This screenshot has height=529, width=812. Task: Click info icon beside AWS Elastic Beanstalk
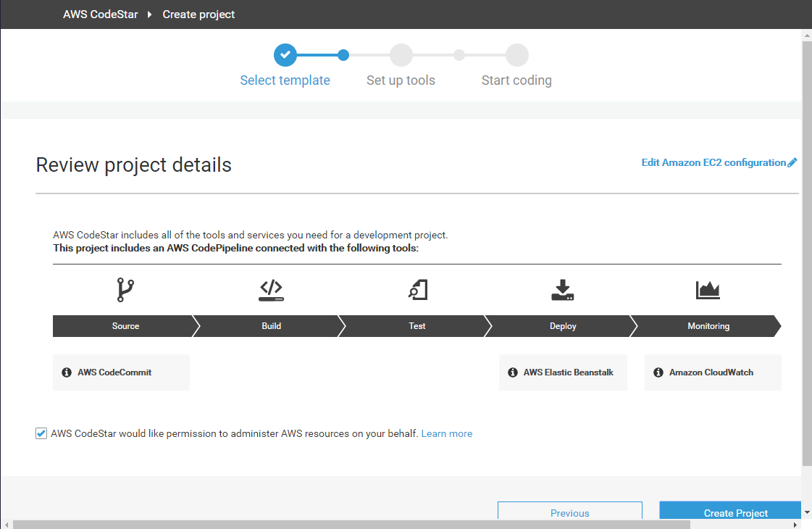click(513, 372)
